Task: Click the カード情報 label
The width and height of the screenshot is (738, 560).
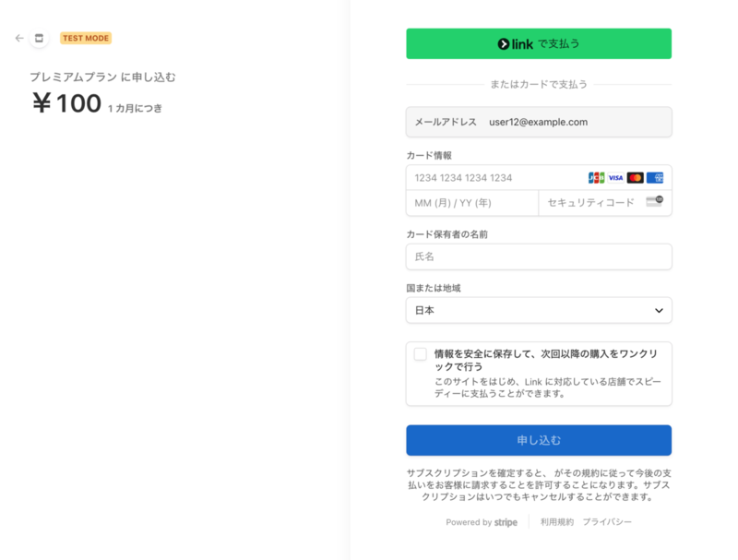Action: [429, 155]
